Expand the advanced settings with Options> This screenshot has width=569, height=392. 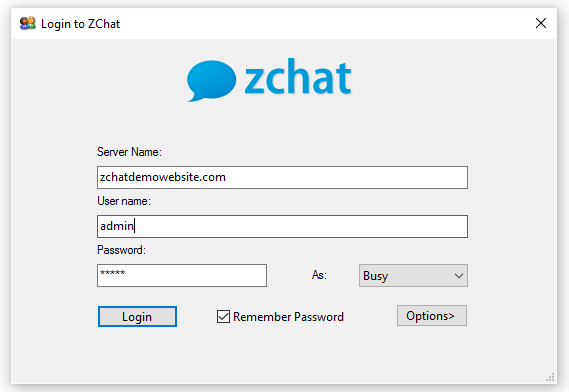coord(432,315)
